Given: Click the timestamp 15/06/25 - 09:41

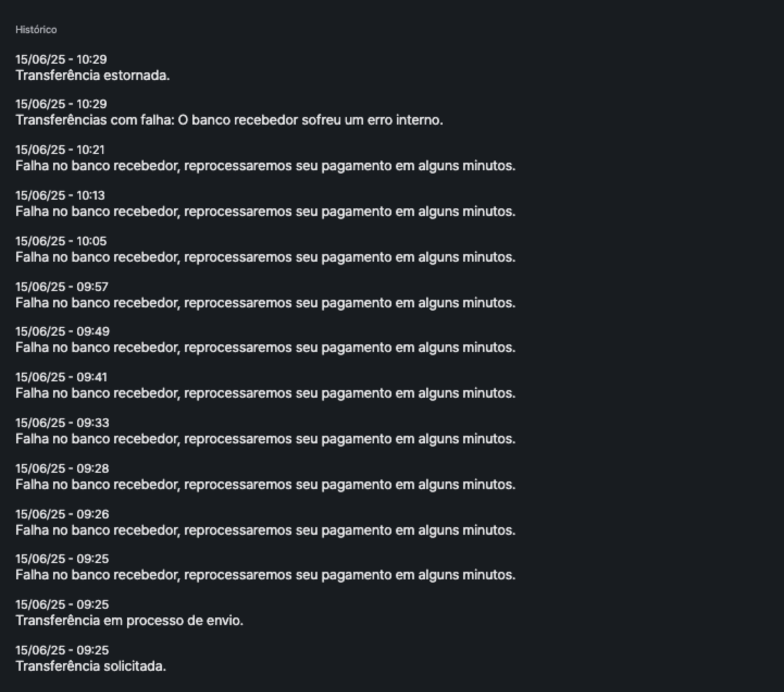Looking at the screenshot, I should click(x=61, y=377).
